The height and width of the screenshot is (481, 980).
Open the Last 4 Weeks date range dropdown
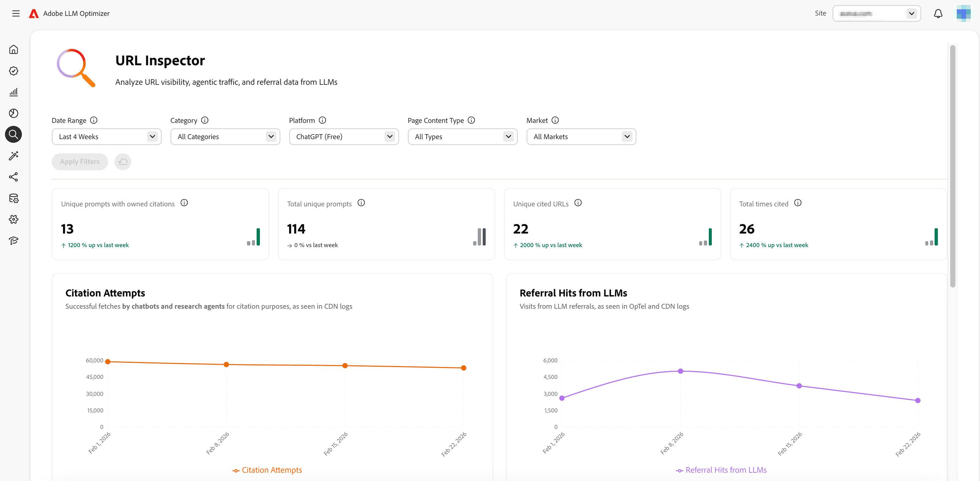tap(106, 137)
